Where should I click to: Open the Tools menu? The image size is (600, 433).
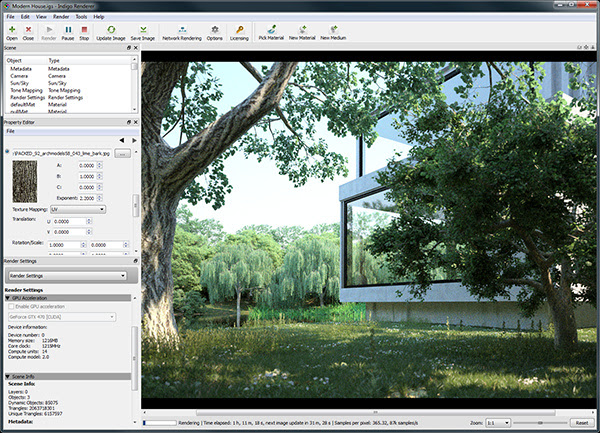point(81,17)
